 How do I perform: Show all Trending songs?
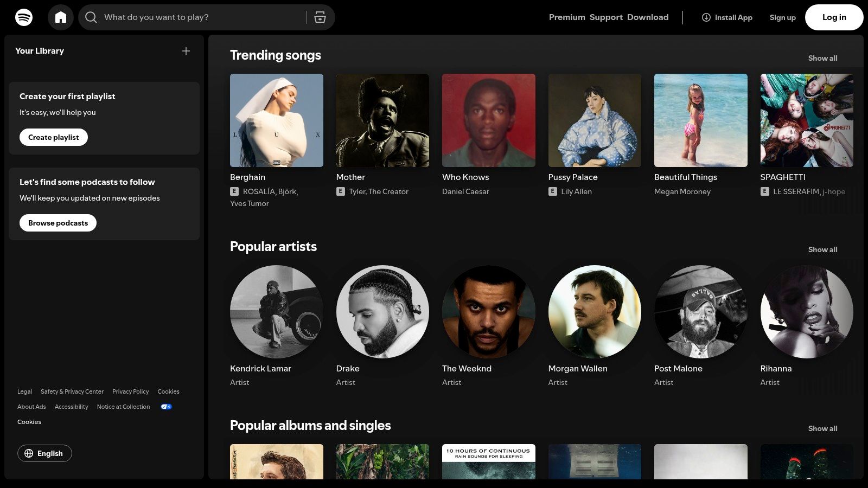[822, 58]
